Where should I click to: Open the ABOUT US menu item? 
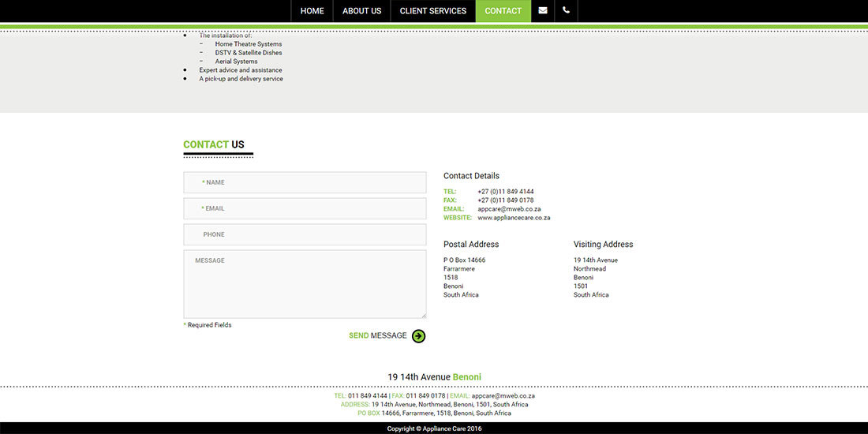[362, 11]
